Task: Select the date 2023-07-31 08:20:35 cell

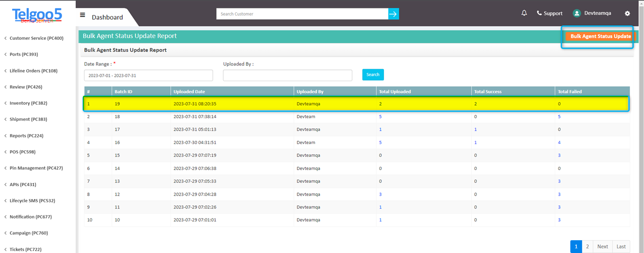Action: click(195, 103)
